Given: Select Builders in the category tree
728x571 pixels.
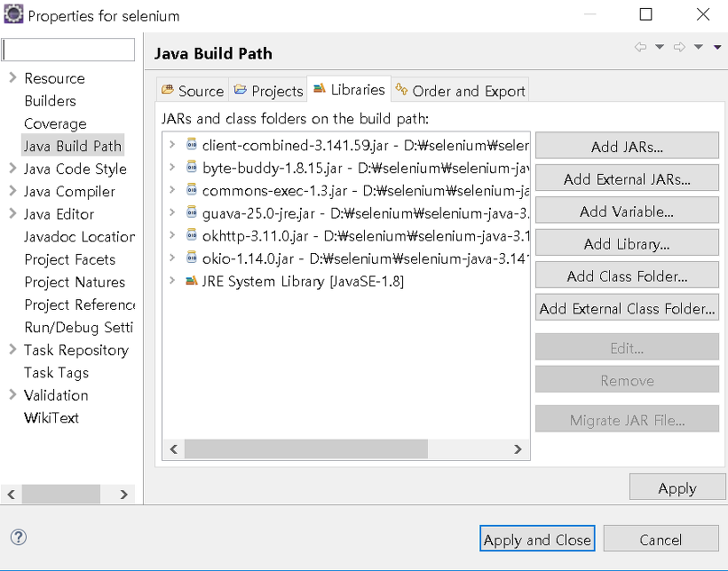Looking at the screenshot, I should [x=50, y=100].
